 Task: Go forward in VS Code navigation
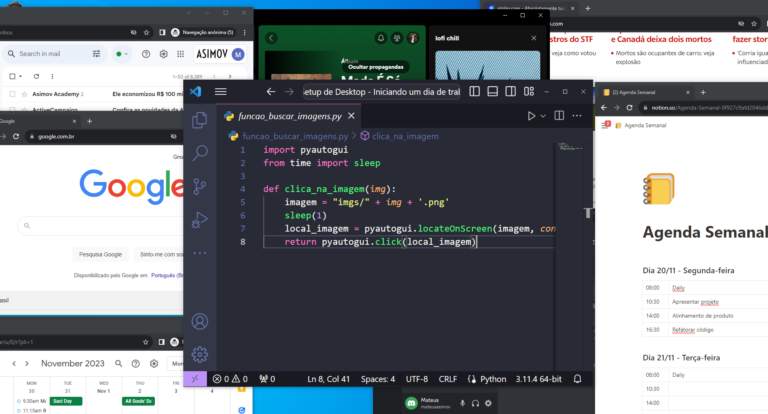click(x=289, y=92)
